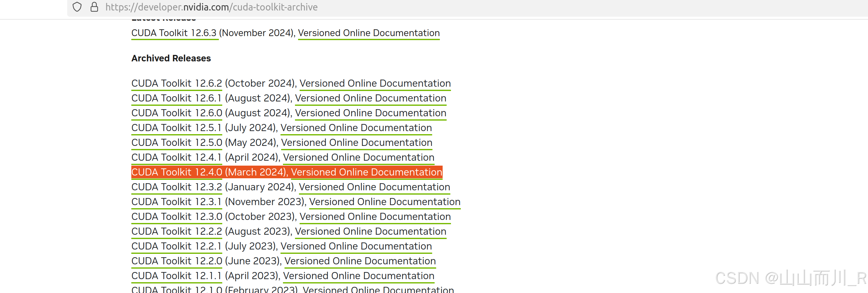Open CUDA Toolkit 12.6.1 link
This screenshot has width=868, height=293.
click(x=177, y=98)
